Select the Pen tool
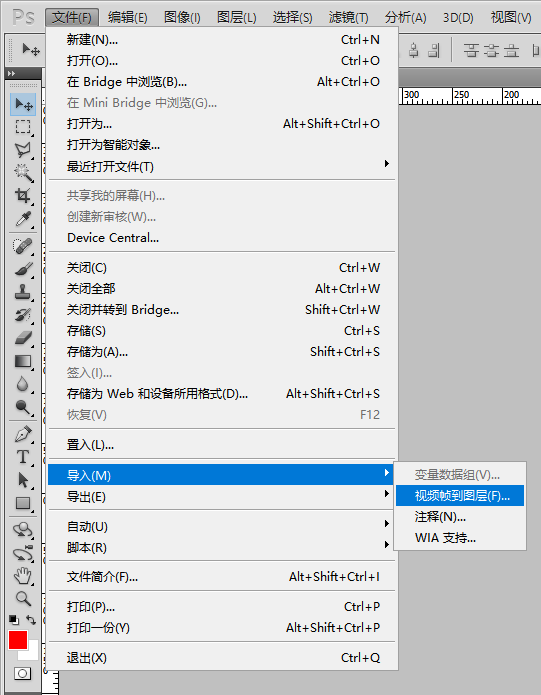The image size is (541, 695). 23,434
